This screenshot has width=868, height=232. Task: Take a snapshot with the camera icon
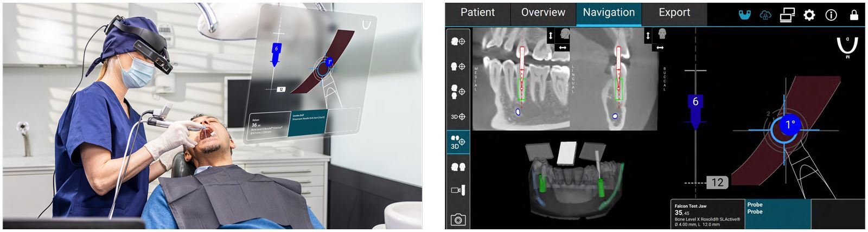[458, 220]
